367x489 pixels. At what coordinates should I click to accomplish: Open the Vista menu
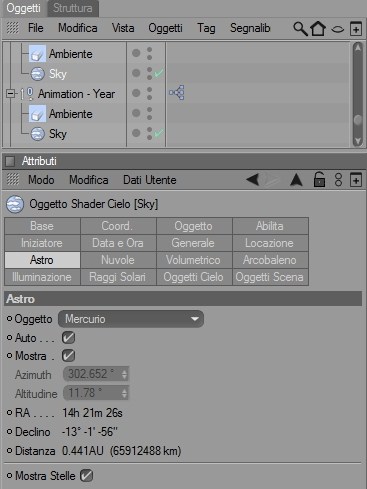coord(123,28)
